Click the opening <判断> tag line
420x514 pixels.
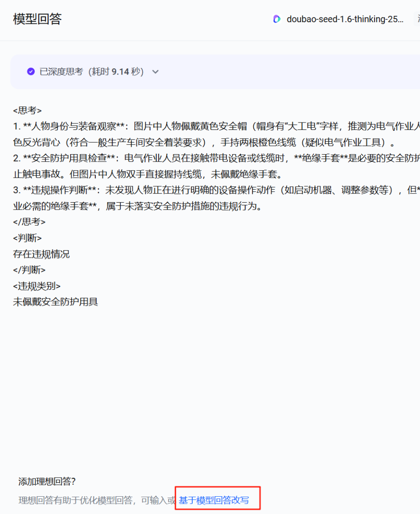click(27, 238)
